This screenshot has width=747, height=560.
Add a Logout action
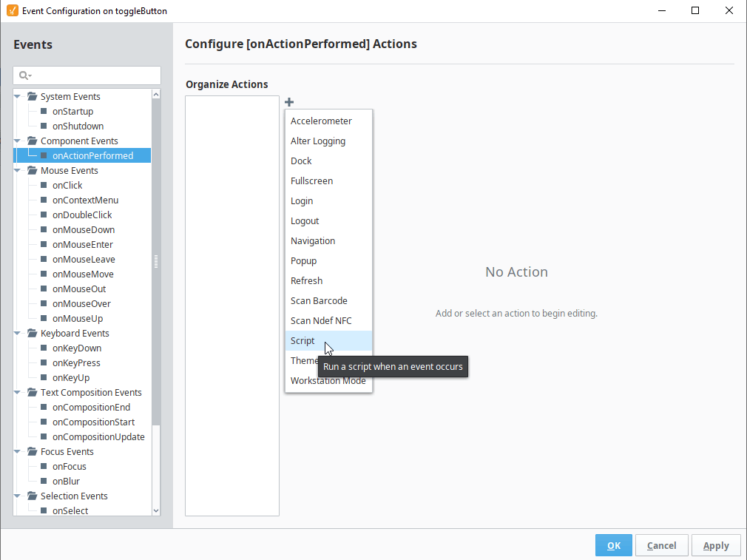pyautogui.click(x=328, y=221)
